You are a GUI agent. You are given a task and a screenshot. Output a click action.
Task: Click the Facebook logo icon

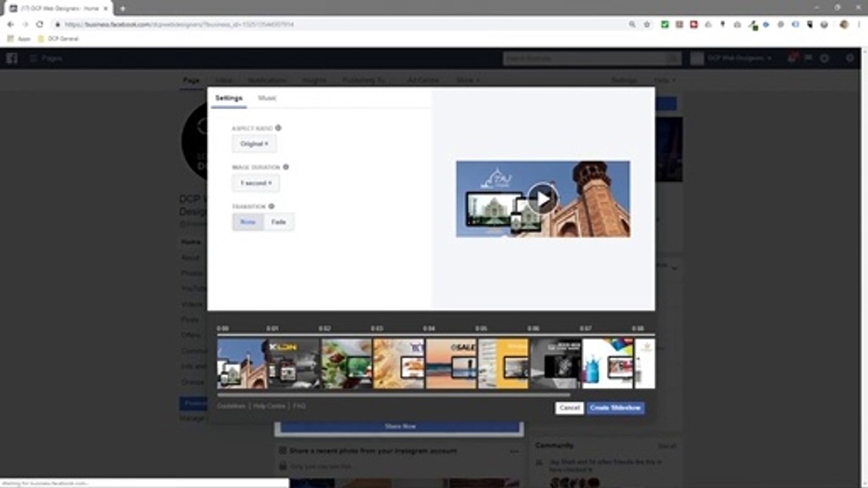[12, 58]
